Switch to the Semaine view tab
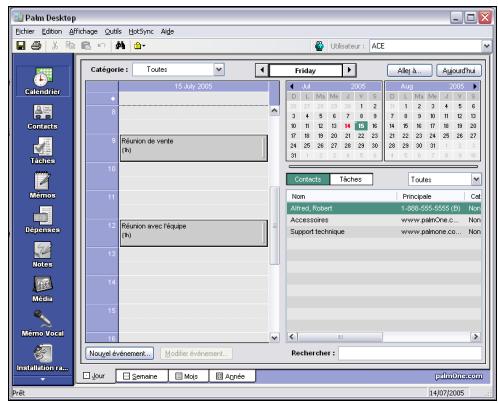This screenshot has width=498, height=403. tap(141, 376)
